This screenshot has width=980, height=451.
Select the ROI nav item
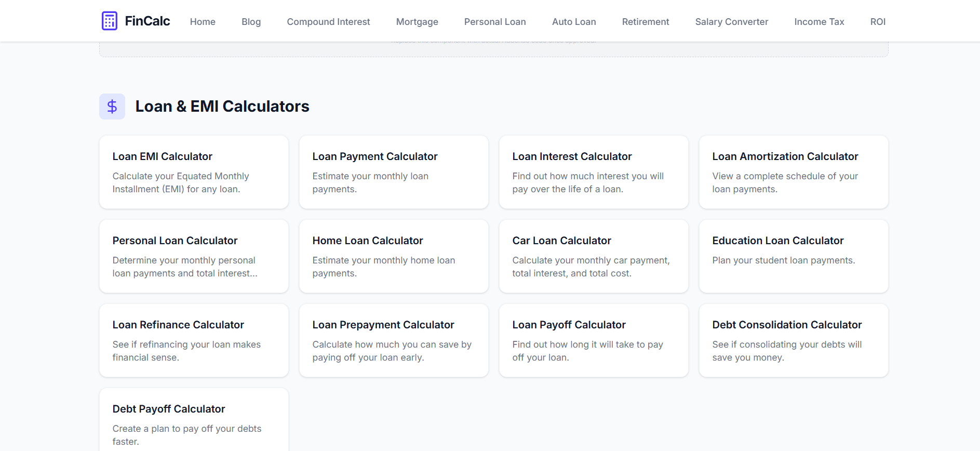[878, 22]
